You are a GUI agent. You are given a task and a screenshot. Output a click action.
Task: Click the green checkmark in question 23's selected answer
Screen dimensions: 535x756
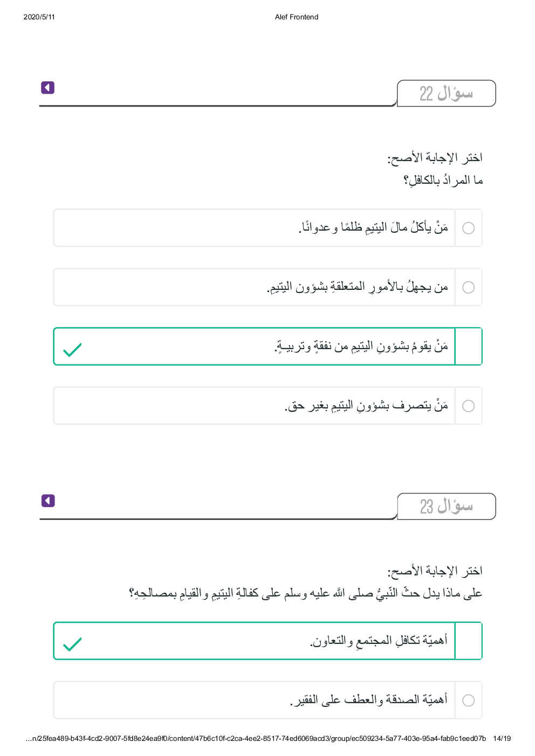click(72, 644)
